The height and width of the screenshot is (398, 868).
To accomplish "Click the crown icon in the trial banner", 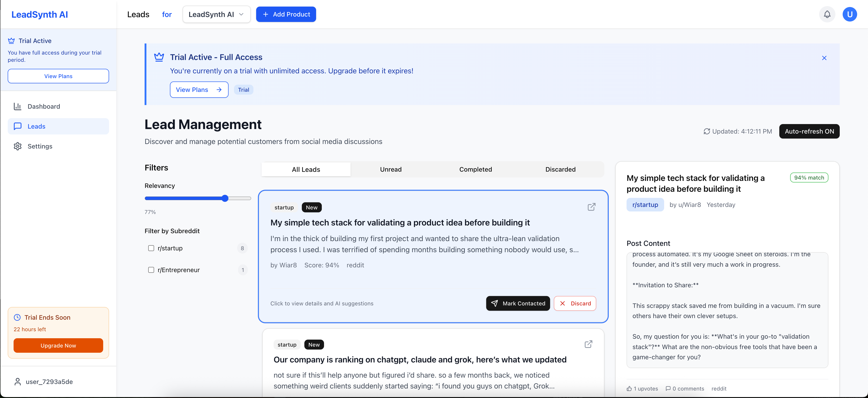I will tap(159, 57).
